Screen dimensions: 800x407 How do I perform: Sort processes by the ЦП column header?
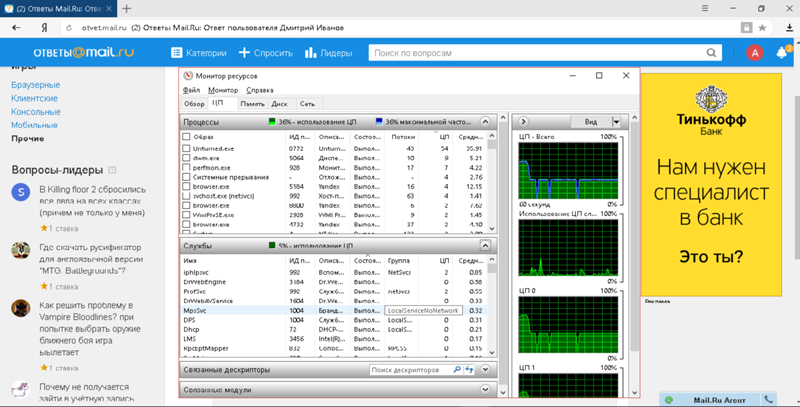pyautogui.click(x=444, y=137)
